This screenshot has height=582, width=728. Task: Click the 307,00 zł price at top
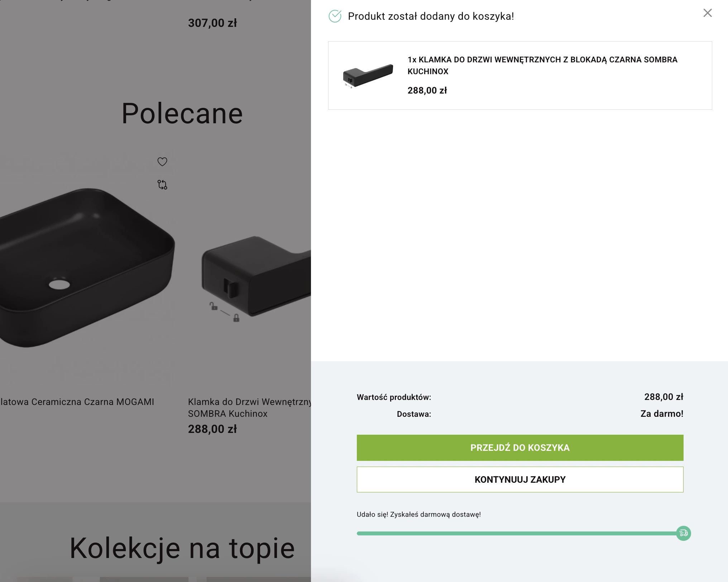pos(212,23)
